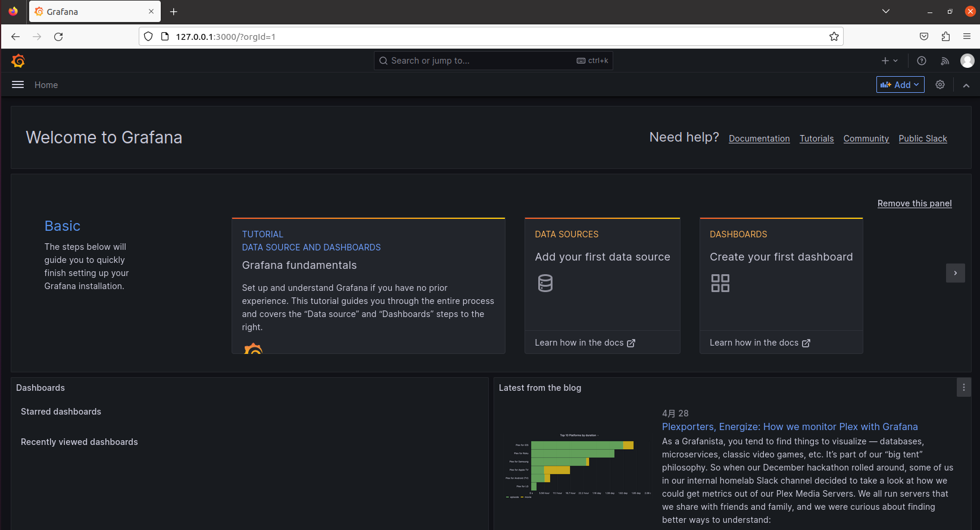Open dashboards Learn how in the docs
The image size is (980, 530).
[760, 343]
